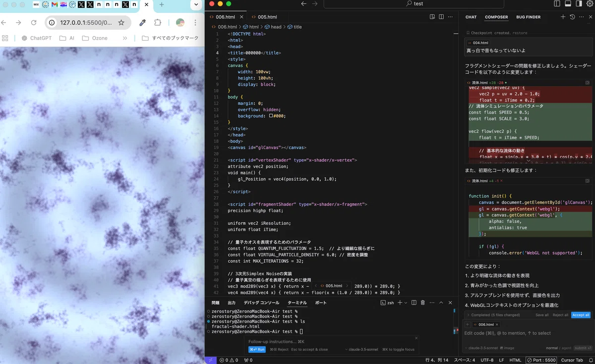Open a new Chrome tab
This screenshot has height=364, width=595.
click(x=161, y=4)
